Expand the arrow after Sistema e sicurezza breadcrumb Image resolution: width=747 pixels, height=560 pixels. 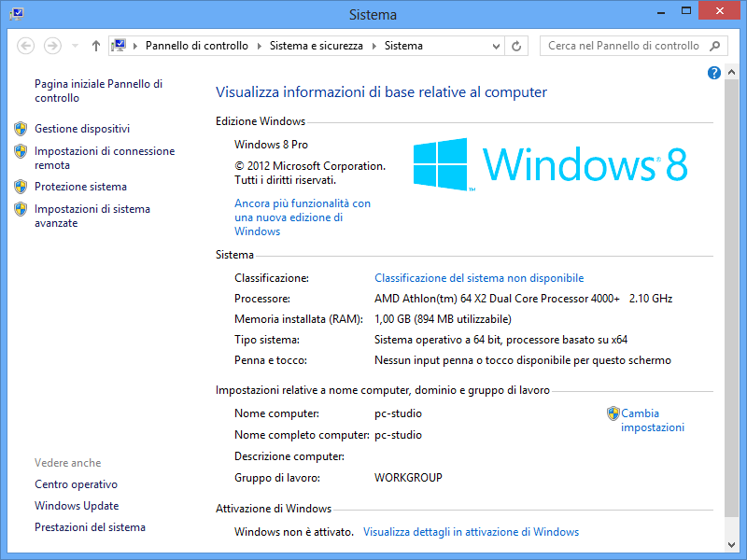(374, 46)
